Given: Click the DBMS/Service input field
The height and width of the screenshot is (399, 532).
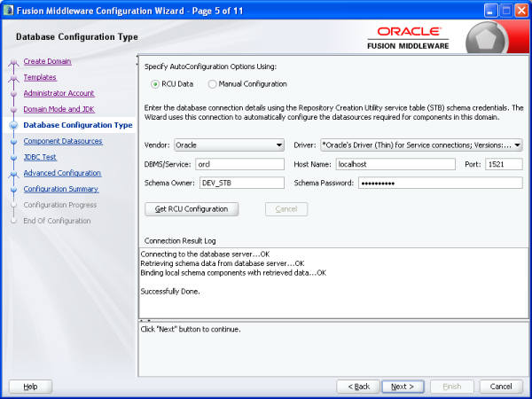Looking at the screenshot, I should click(x=228, y=164).
